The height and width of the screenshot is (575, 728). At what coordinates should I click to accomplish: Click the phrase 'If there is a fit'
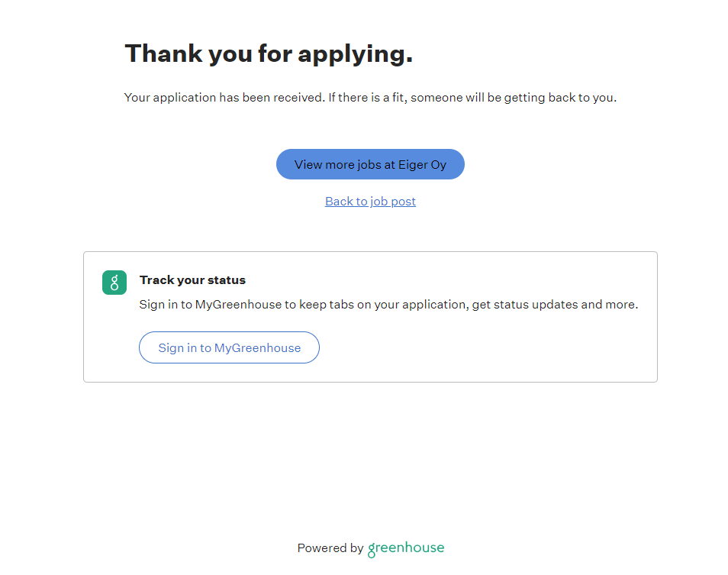click(x=367, y=98)
